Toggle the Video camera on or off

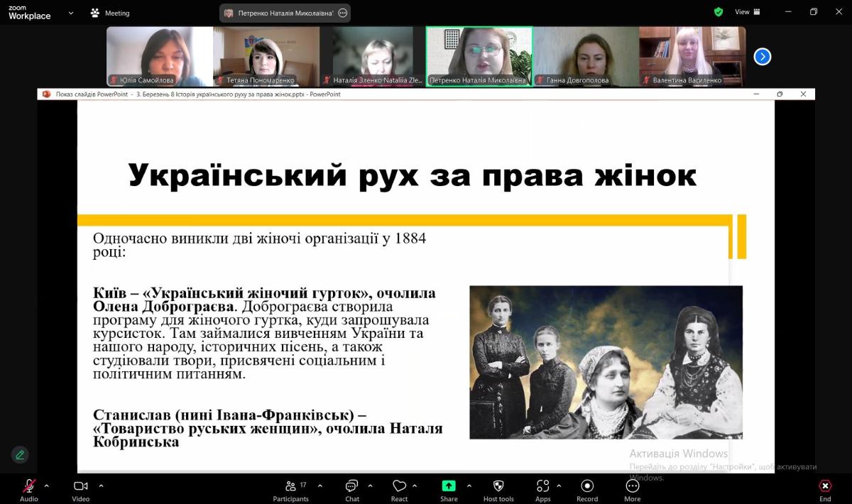tap(80, 487)
